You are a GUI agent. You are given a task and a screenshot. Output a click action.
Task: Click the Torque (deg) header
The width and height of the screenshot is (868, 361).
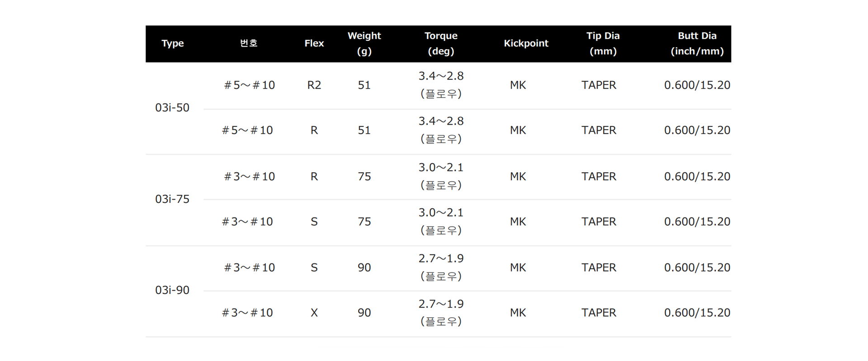441,43
